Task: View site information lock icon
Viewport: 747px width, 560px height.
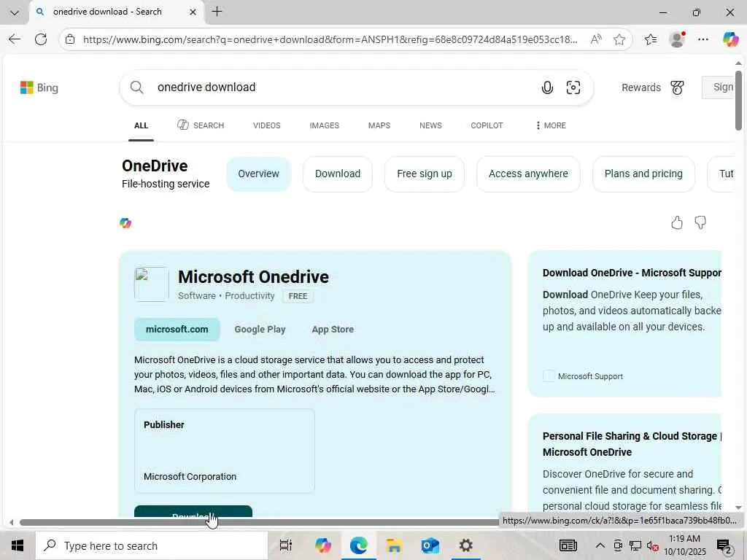Action: point(70,39)
